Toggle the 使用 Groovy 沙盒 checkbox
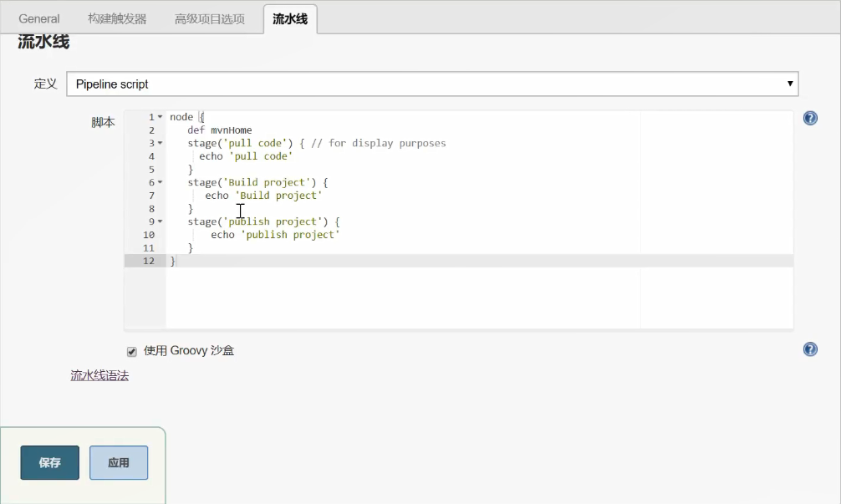Screen dimensions: 841x504 pyautogui.click(x=132, y=352)
